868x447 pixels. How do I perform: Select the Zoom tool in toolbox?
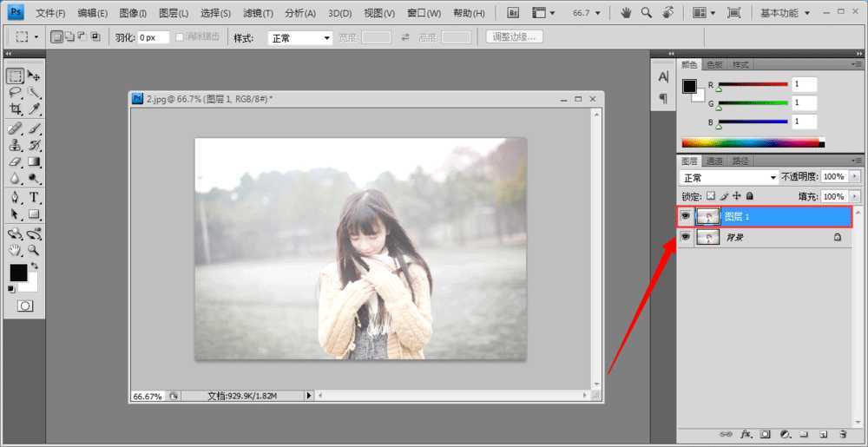click(x=35, y=250)
